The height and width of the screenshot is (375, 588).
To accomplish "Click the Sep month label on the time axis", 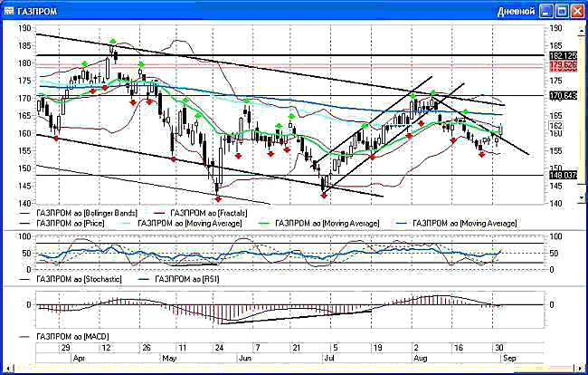I will 509,358.
